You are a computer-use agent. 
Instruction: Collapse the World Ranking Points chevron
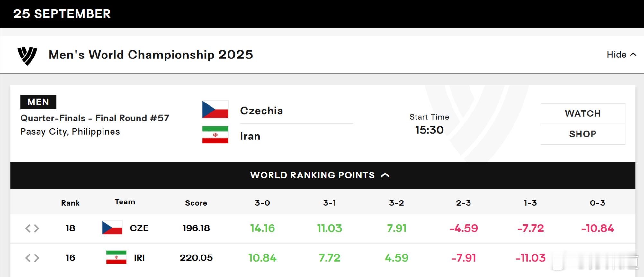click(x=385, y=175)
